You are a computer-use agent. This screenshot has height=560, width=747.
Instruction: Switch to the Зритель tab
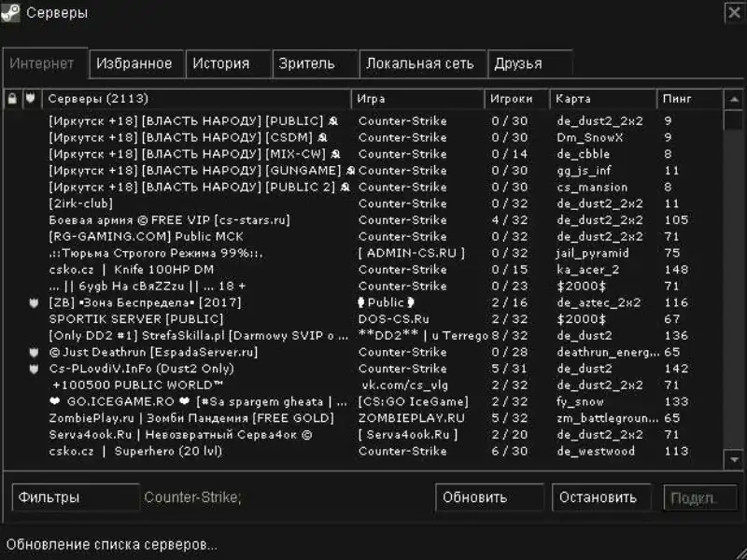tap(315, 63)
